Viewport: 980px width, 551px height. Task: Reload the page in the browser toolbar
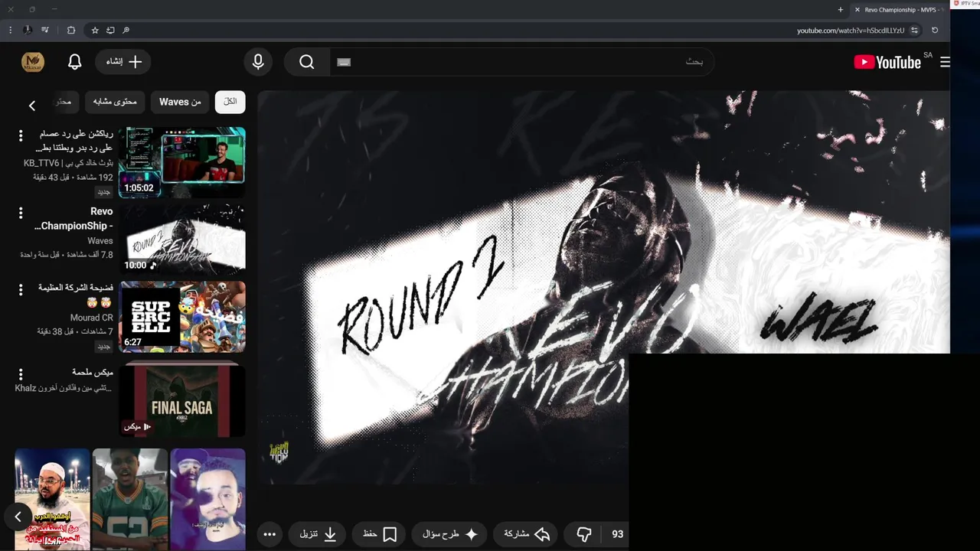click(x=935, y=30)
